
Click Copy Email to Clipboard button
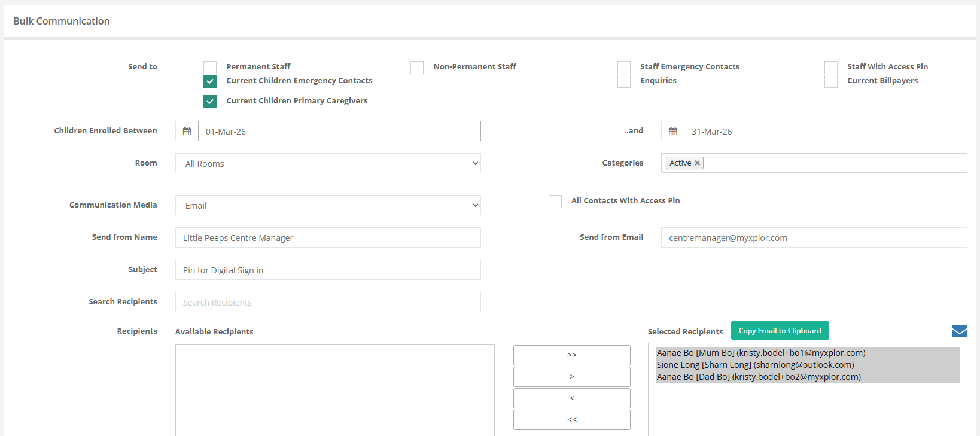click(780, 331)
